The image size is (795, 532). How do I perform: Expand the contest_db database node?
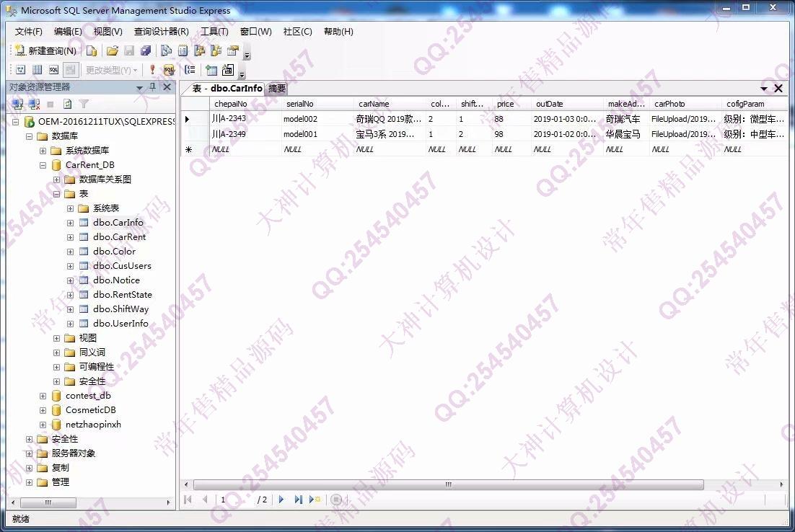43,396
